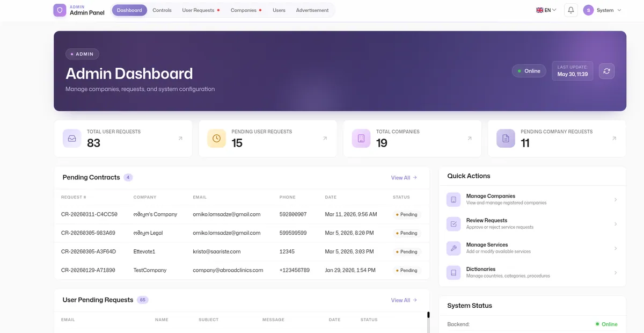Expand Manage Companies with its chevron
Image resolution: width=644 pixels, height=333 pixels.
616,200
